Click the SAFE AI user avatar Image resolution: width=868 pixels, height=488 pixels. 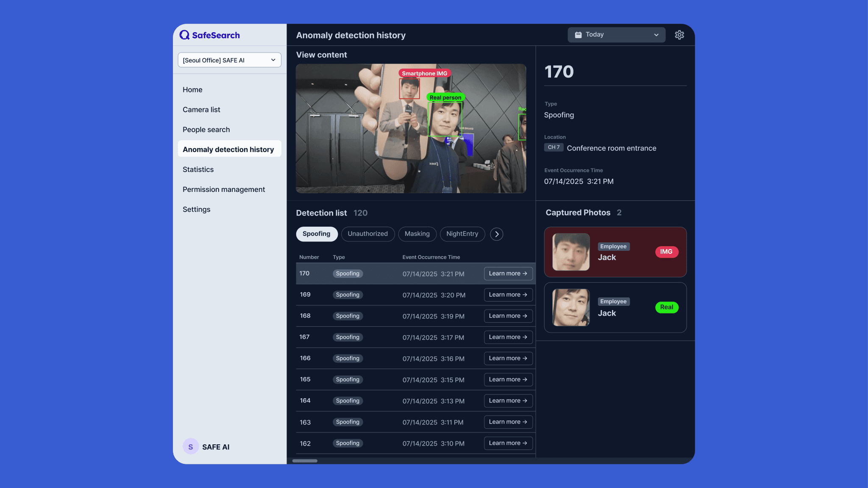coord(190,446)
